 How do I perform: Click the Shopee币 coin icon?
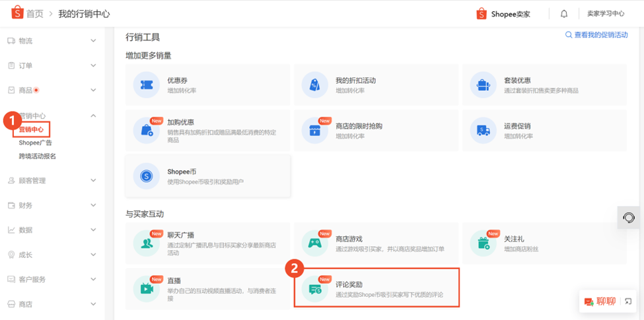(146, 176)
